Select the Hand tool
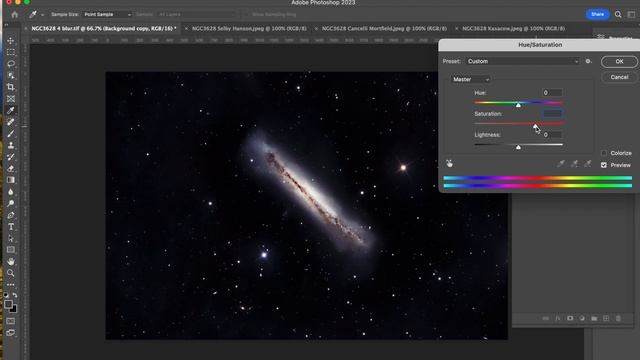This screenshot has height=360, width=640. (11, 261)
